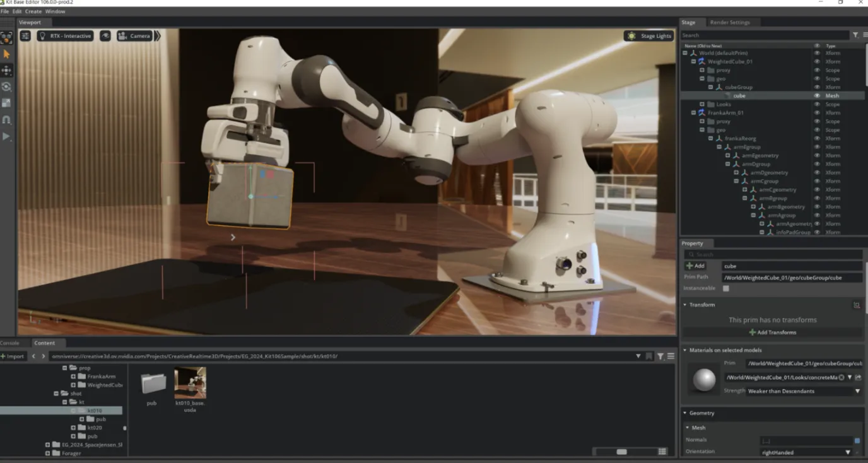Screen dimensions: 868x463
Task: Open the File menu
Action: pos(5,11)
